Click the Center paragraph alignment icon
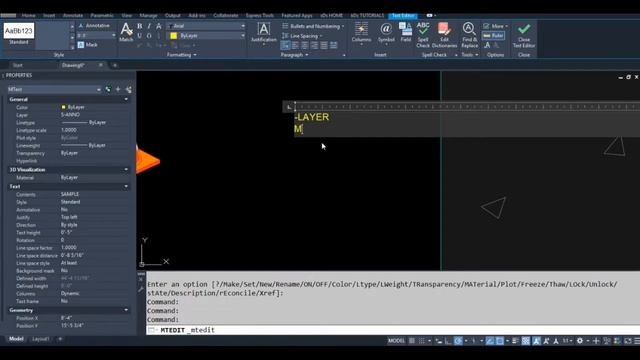Screen dimensions: 640x360 click(305, 45)
